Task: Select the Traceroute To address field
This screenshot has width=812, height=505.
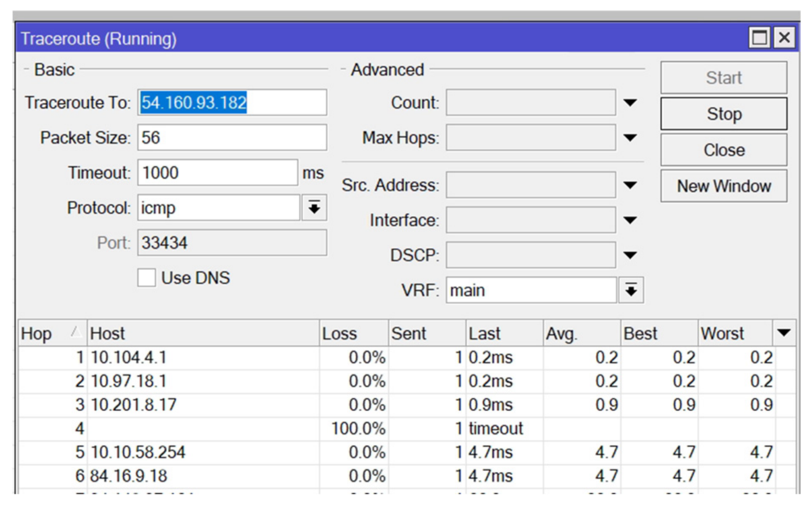Action: coord(232,103)
